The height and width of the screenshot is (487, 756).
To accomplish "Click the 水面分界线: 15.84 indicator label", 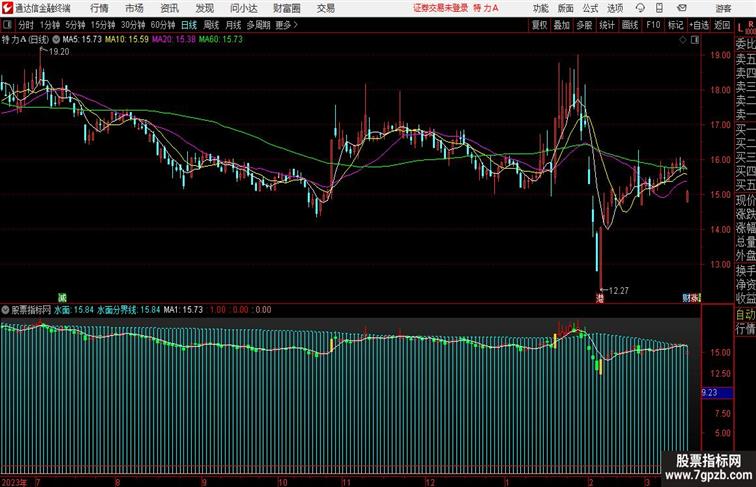I will (x=129, y=310).
